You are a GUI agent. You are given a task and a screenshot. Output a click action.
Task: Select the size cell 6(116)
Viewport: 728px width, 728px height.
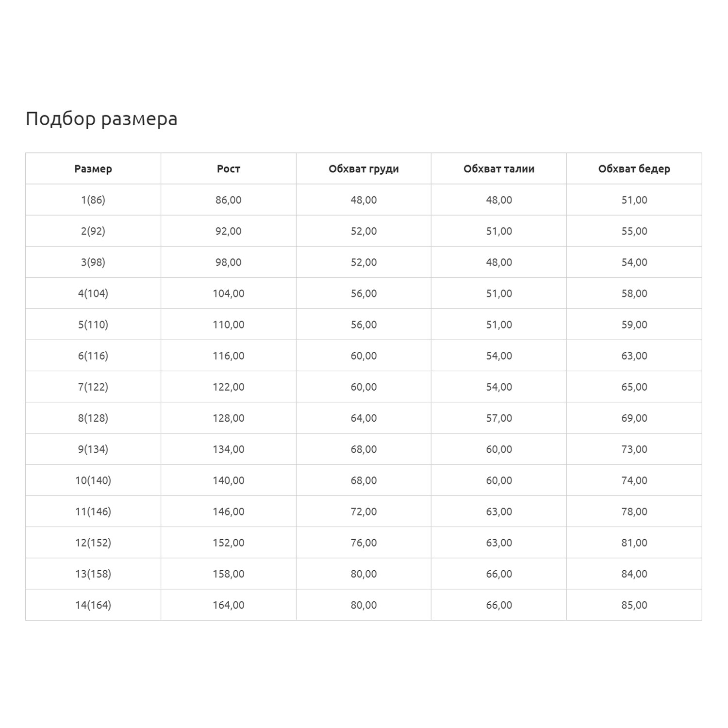click(93, 356)
